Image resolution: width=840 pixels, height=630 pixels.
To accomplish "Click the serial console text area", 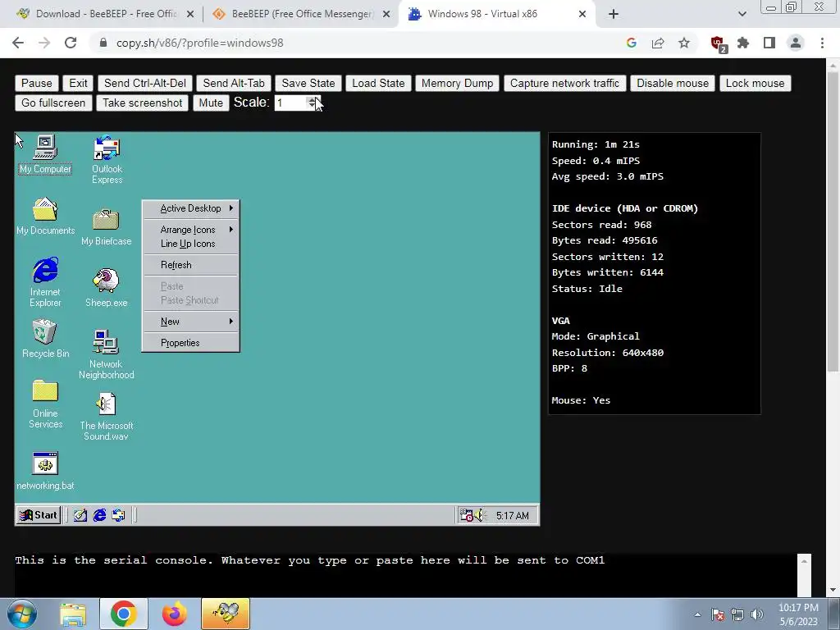I will tap(405, 575).
